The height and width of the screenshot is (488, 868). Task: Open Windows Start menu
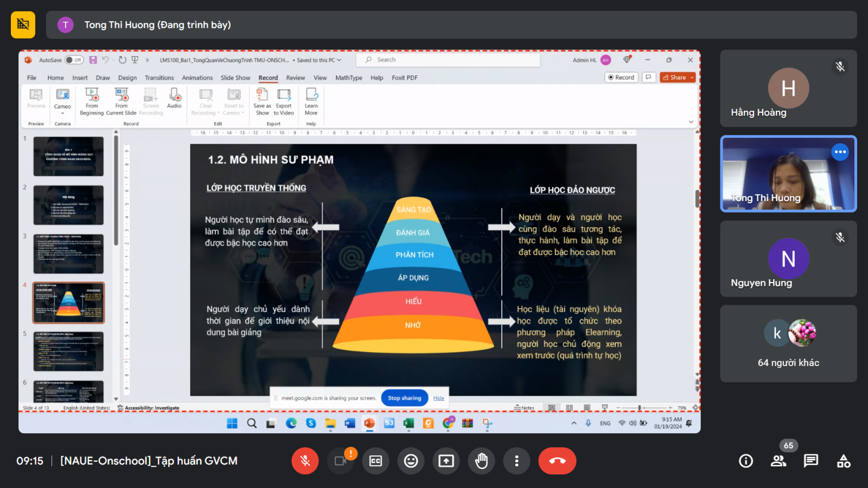(232, 423)
